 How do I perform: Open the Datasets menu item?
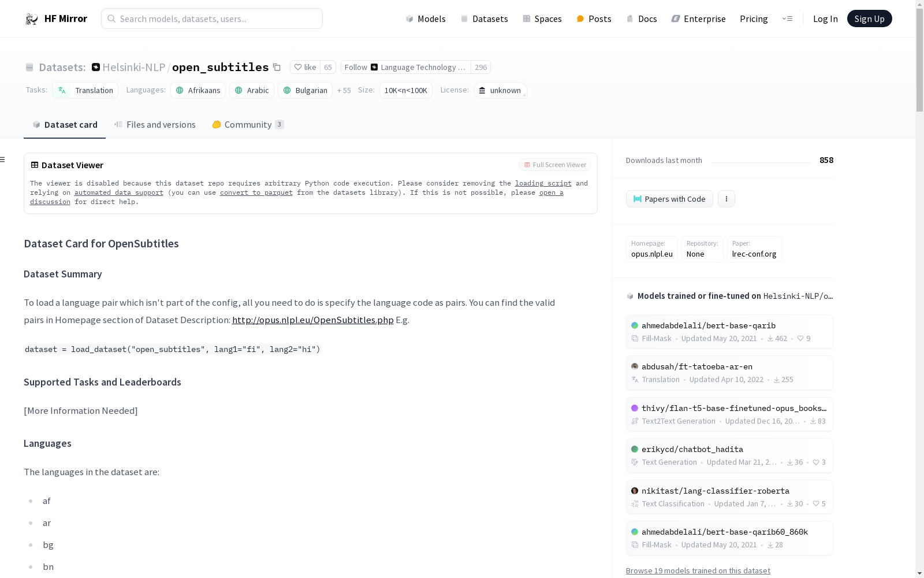[x=484, y=18]
